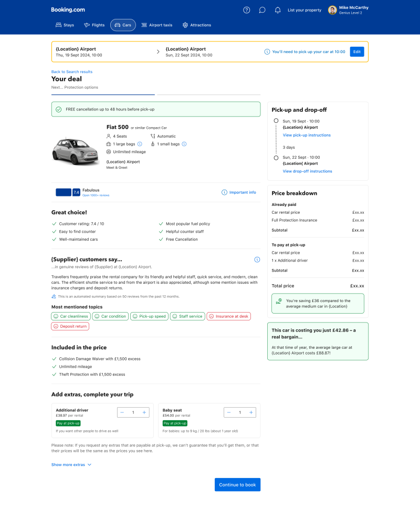Click the Baby seat quantity field
The image size is (420, 508).
click(x=240, y=412)
